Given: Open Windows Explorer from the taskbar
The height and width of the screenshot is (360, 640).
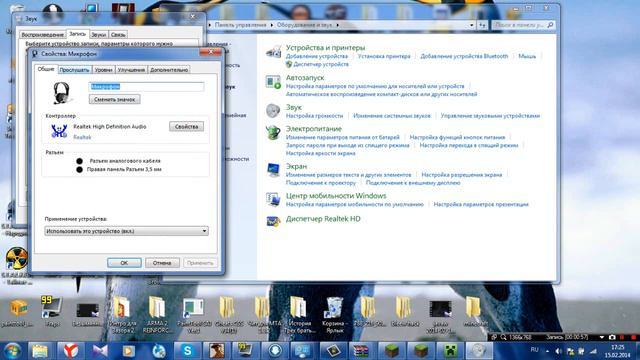Looking at the screenshot, I should [40, 351].
